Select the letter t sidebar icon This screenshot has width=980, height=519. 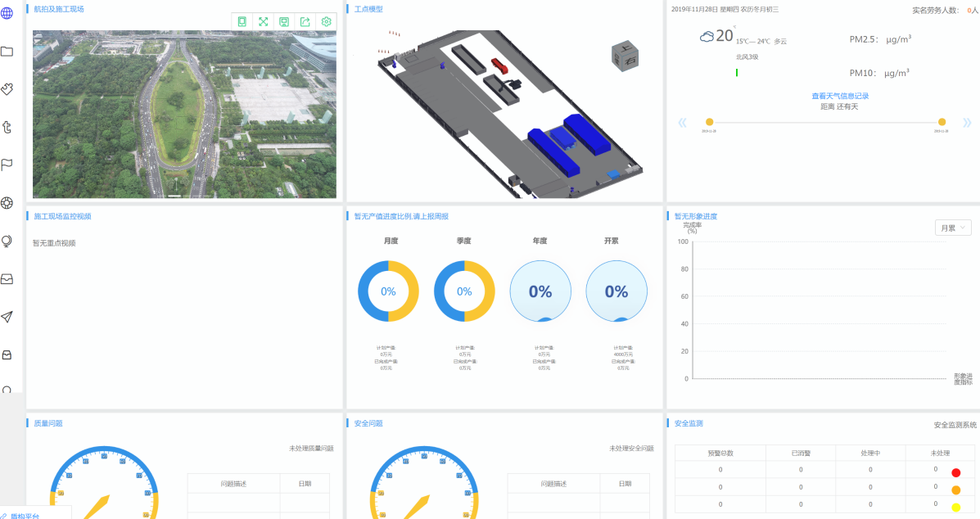click(x=7, y=127)
